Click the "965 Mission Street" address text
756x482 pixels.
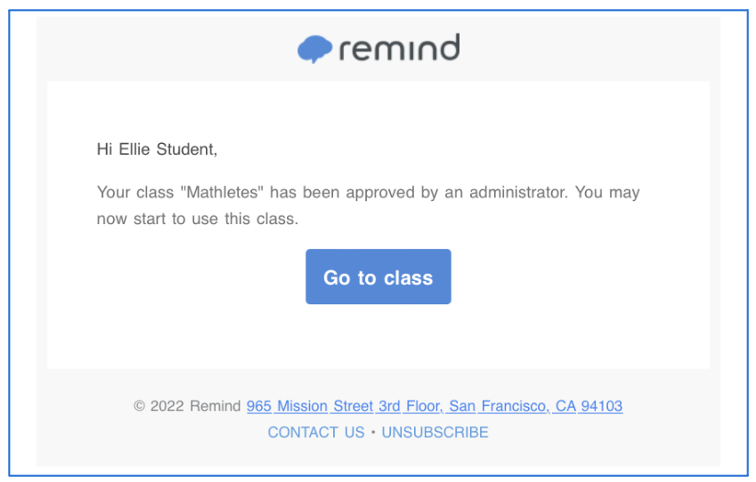pyautogui.click(x=310, y=406)
